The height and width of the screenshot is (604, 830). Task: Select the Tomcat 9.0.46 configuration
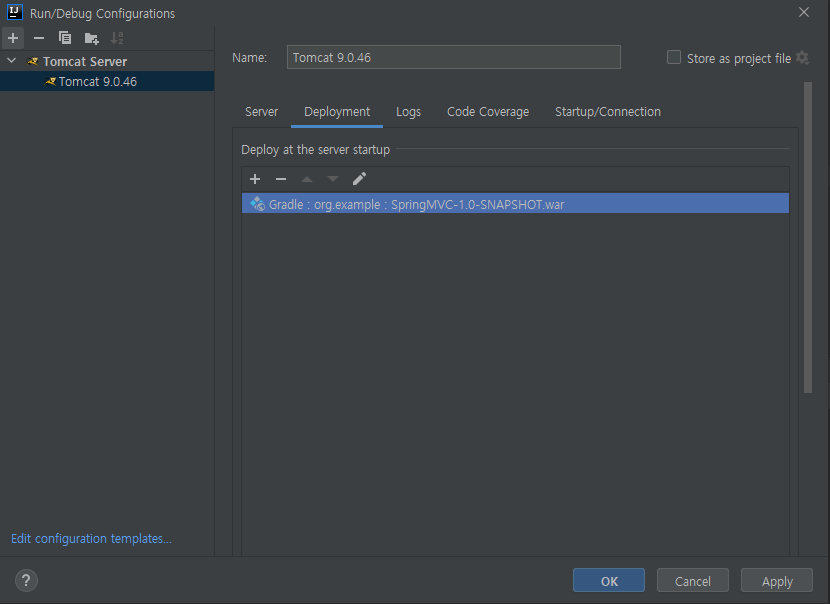tap(107, 82)
